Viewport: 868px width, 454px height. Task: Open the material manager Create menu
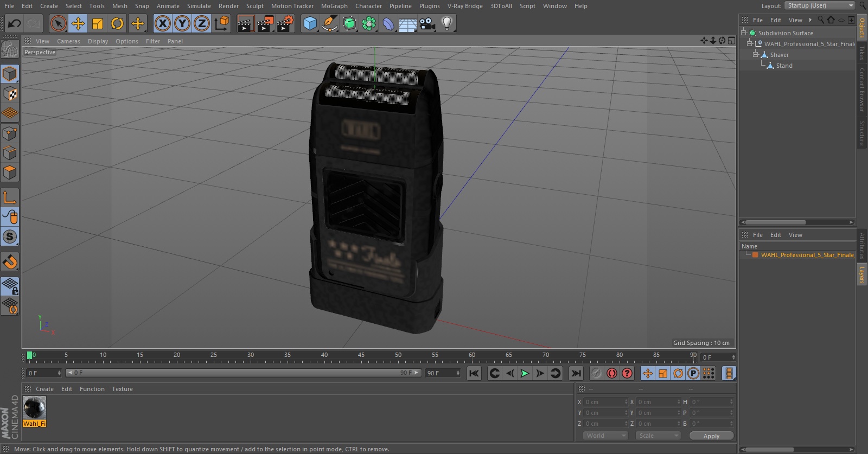44,389
